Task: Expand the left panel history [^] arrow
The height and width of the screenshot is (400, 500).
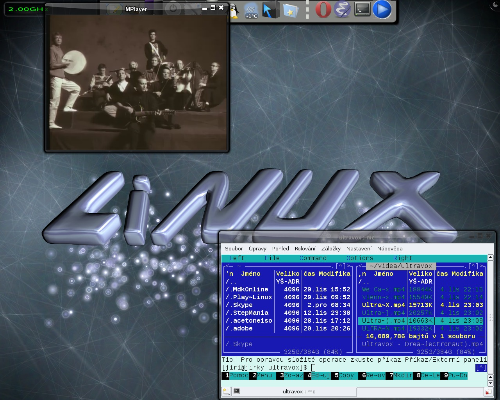Action: click(x=340, y=266)
